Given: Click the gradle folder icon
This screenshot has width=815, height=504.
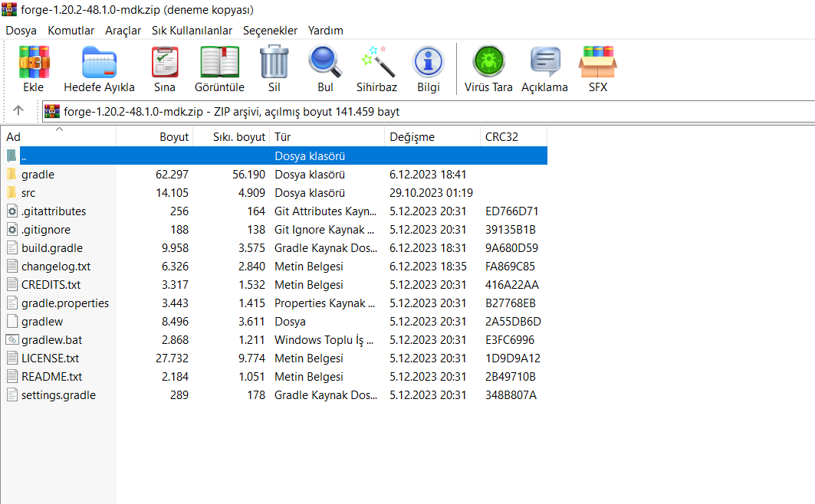Looking at the screenshot, I should (x=12, y=174).
